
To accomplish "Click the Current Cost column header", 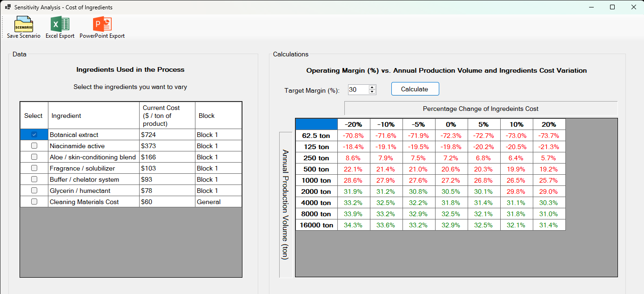I will (167, 116).
